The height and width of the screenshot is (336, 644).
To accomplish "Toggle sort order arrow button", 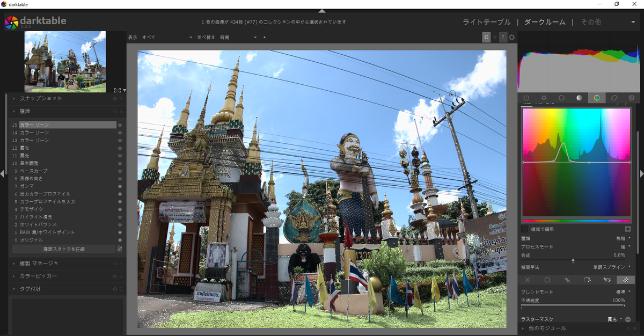I will tap(264, 38).
